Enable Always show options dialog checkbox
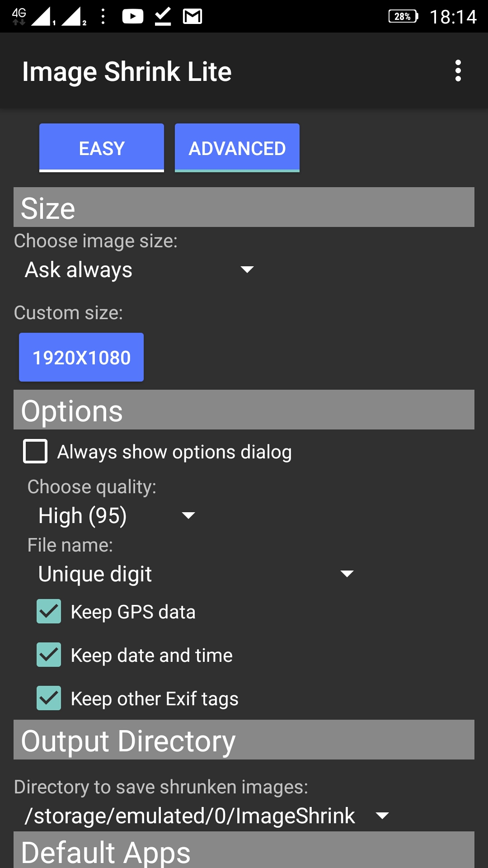The width and height of the screenshot is (488, 868). pyautogui.click(x=35, y=452)
